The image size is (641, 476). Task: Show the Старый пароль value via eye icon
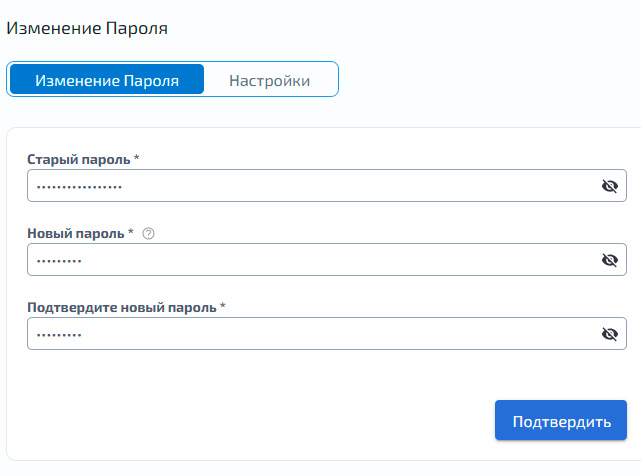[609, 186]
